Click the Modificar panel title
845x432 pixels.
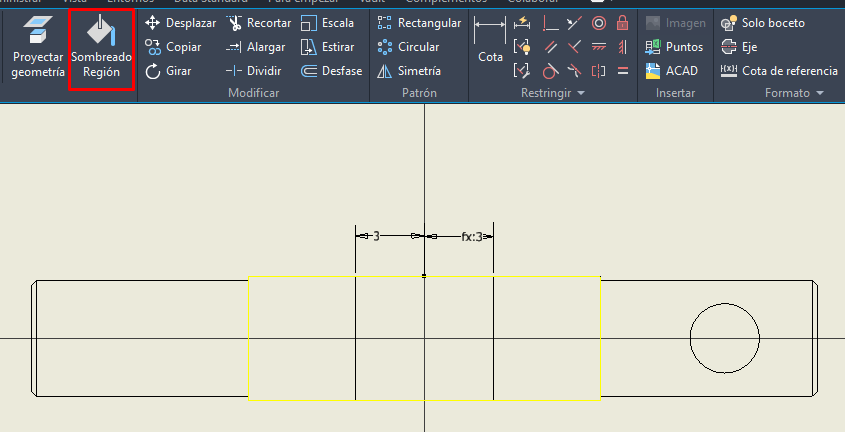click(253, 93)
